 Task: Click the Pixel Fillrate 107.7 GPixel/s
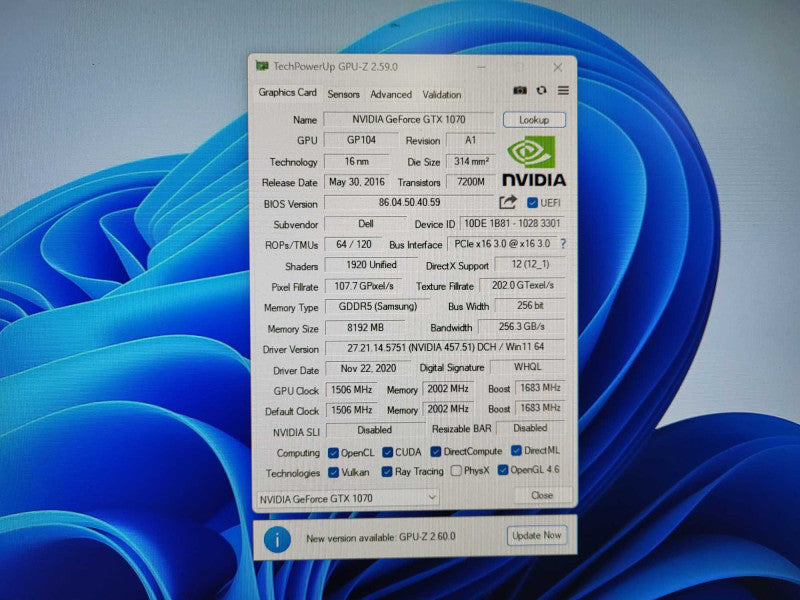[364, 286]
